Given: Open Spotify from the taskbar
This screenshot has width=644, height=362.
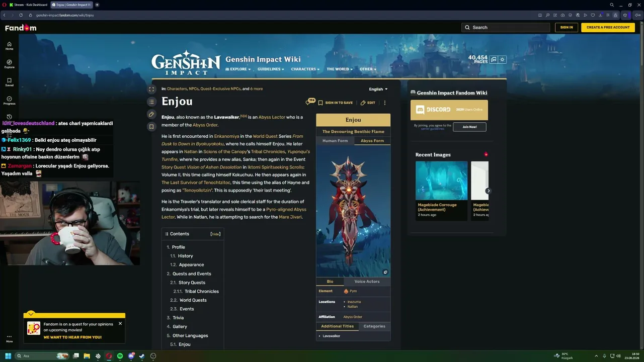Looking at the screenshot, I should click(120, 356).
